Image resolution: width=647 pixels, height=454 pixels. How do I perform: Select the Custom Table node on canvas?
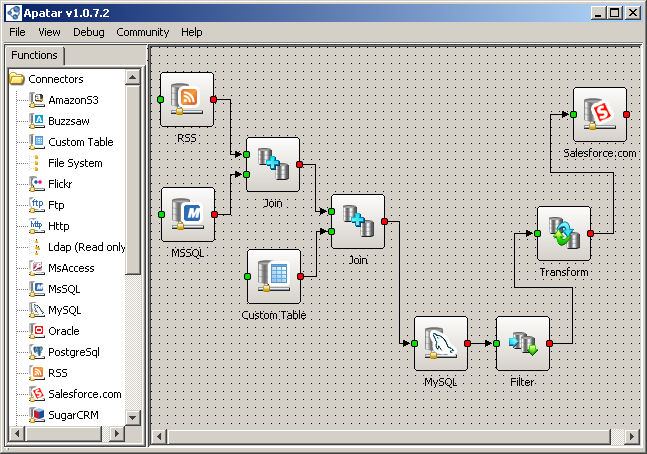(274, 277)
